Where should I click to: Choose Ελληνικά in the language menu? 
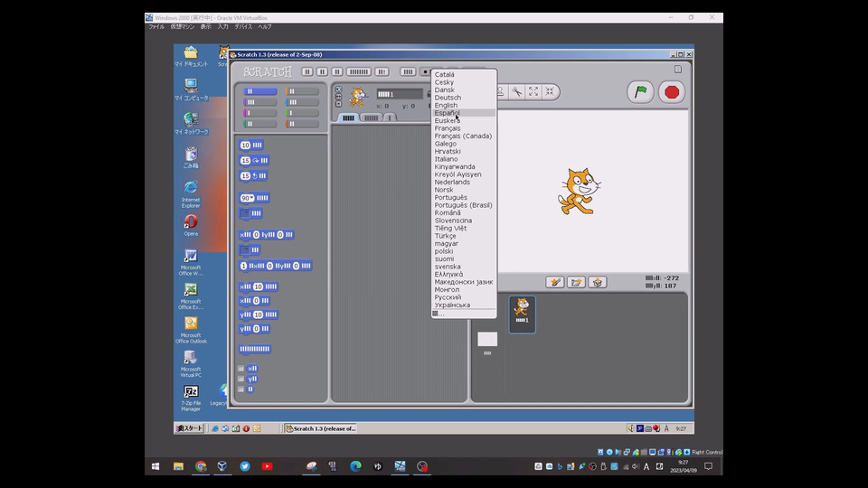coord(463,275)
